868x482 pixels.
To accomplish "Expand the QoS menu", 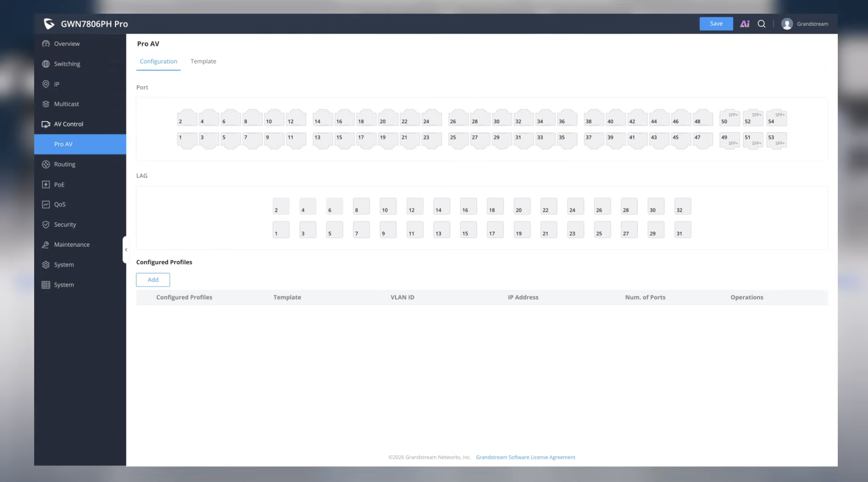I will coord(80,204).
